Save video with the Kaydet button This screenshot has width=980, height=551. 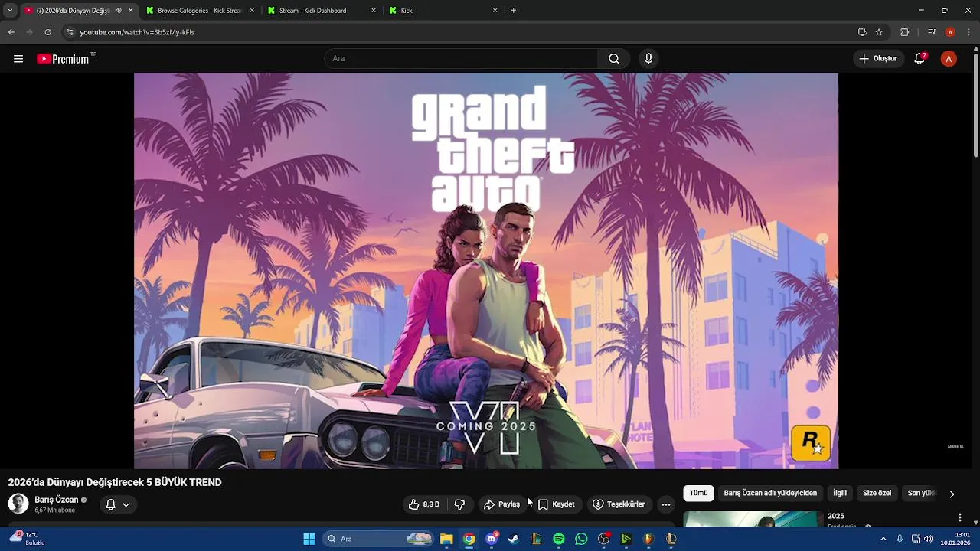click(x=556, y=504)
